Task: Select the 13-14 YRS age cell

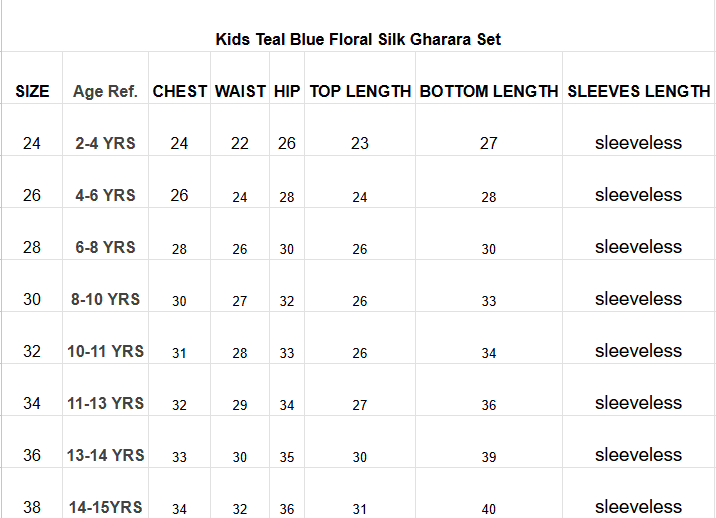Action: coord(105,455)
